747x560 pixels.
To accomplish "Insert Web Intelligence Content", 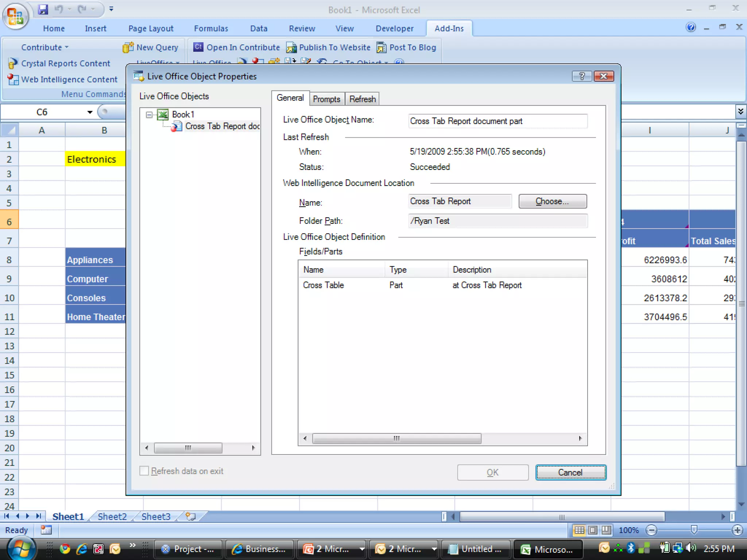I will 63,79.
